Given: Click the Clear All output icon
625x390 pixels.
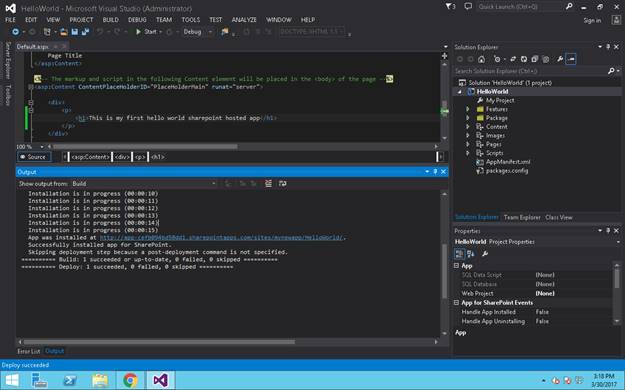Looking at the screenshot, I should pyautogui.click(x=268, y=183).
